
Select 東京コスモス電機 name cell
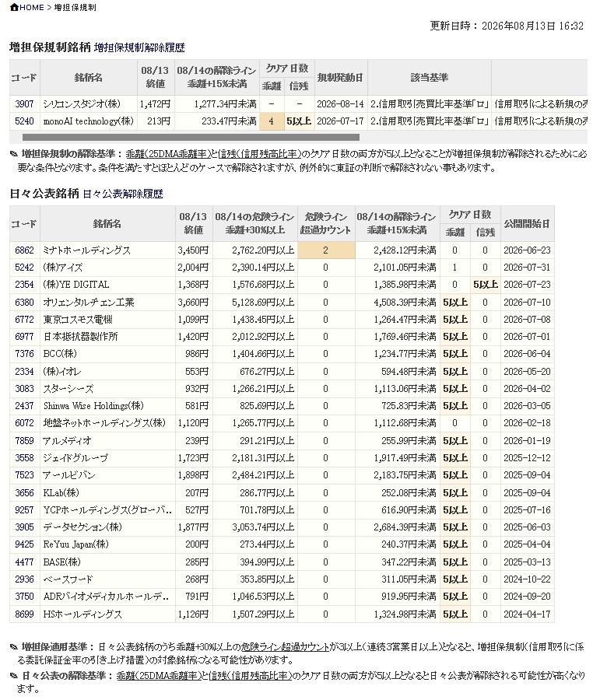tap(107, 320)
